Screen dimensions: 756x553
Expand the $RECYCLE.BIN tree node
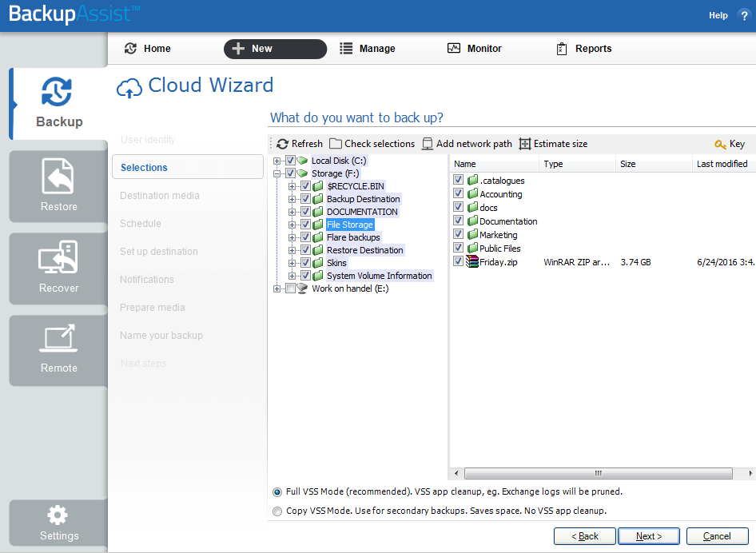coord(292,186)
